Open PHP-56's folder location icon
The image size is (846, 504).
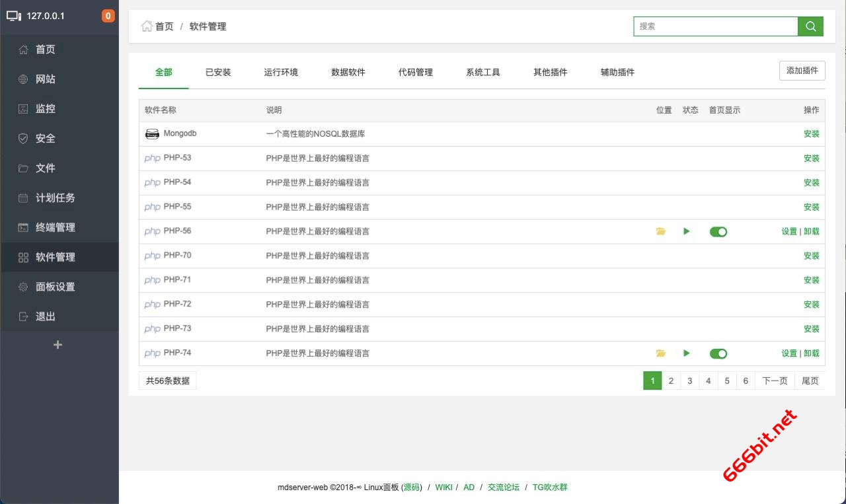(661, 231)
